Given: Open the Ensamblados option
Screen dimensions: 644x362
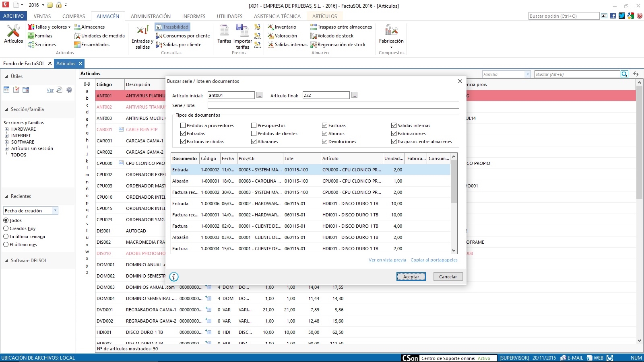Looking at the screenshot, I should pos(92,45).
